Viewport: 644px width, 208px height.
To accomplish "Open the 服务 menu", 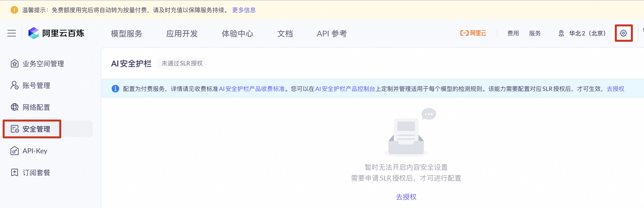I will pyautogui.click(x=535, y=33).
